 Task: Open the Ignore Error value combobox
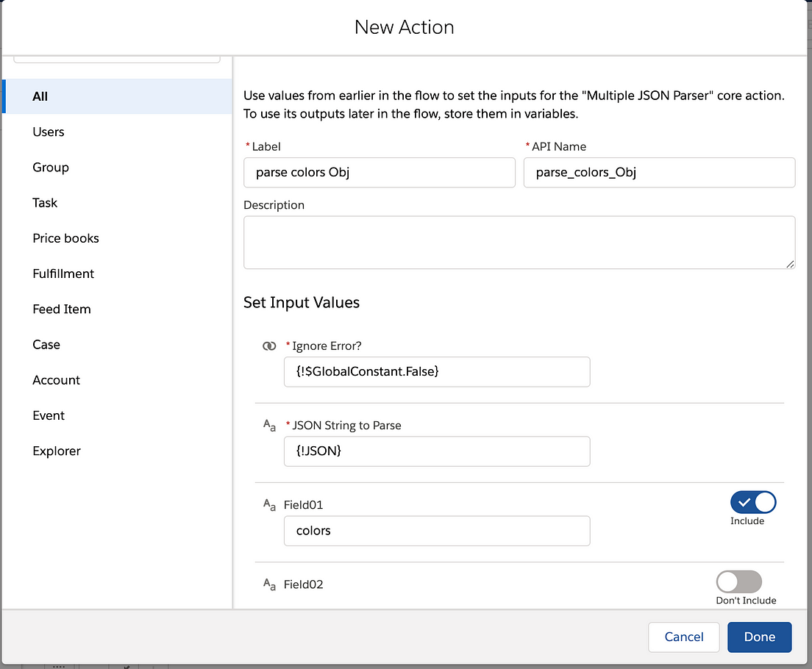pos(437,372)
